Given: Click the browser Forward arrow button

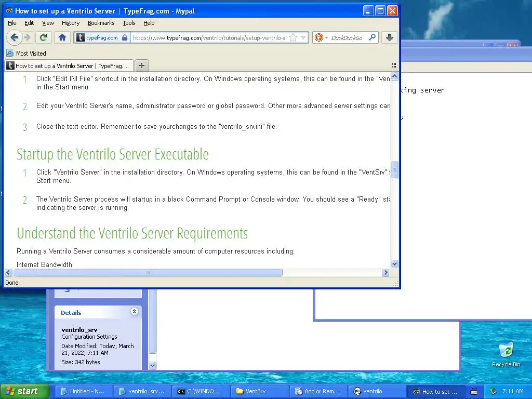Looking at the screenshot, I should pyautogui.click(x=28, y=37).
